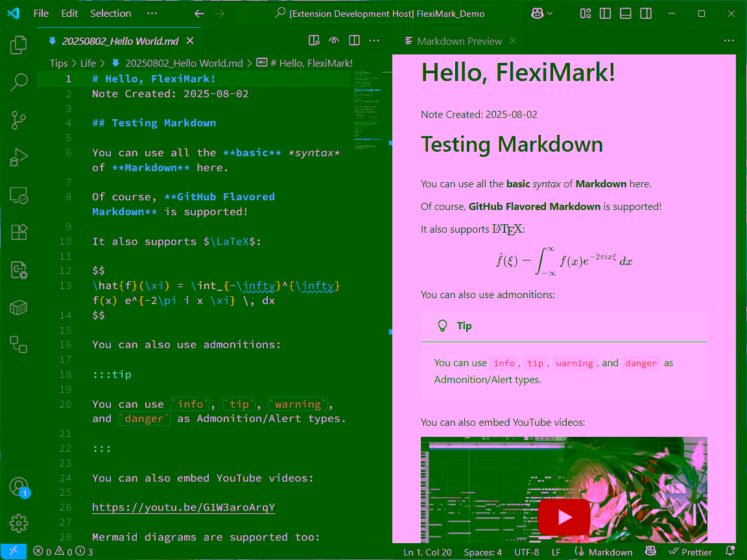Select the 20250802_Hello World.md tab
The width and height of the screenshot is (747, 560).
click(120, 41)
